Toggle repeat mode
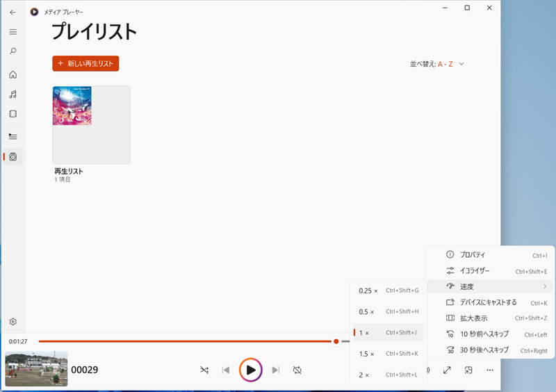The image size is (556, 392). coord(297,370)
